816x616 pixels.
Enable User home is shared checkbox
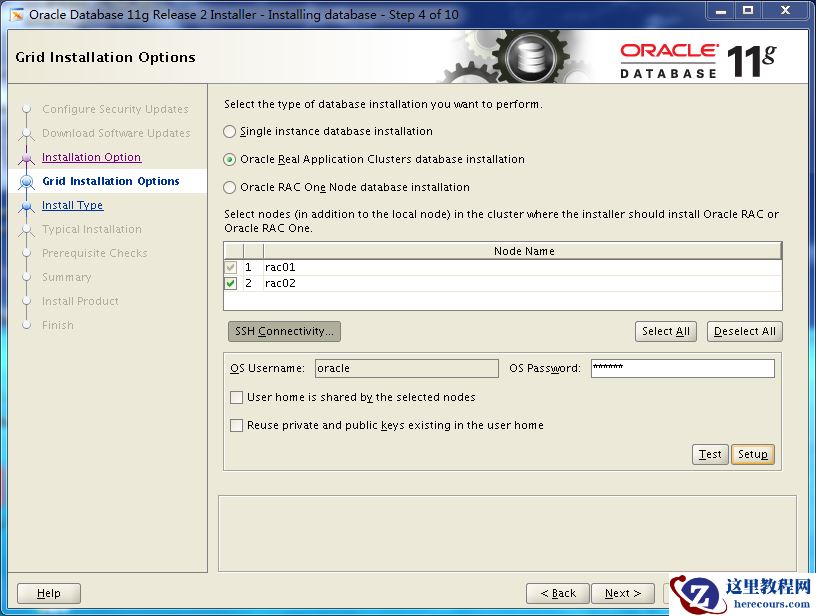coord(236,397)
